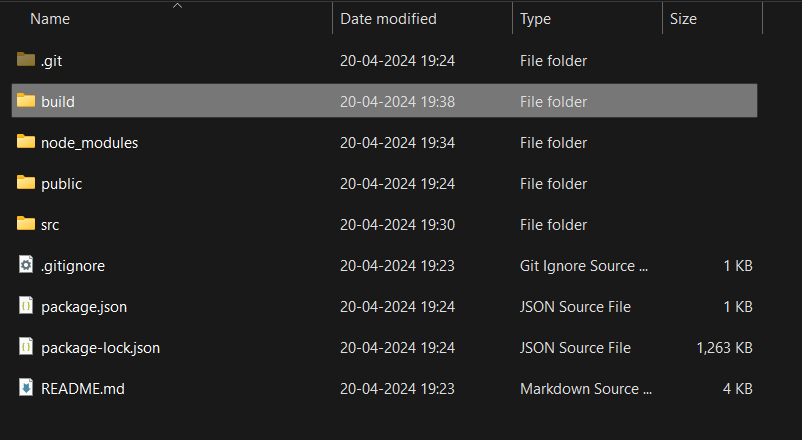The height and width of the screenshot is (440, 802).
Task: Click the package.json file icon
Action: (26, 306)
